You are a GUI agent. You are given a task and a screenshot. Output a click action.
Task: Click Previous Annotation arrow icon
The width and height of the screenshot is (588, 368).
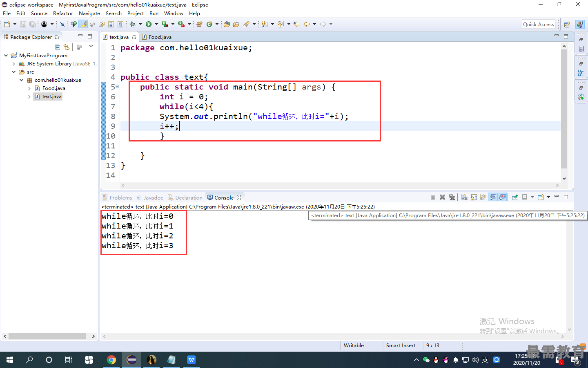[x=281, y=24]
